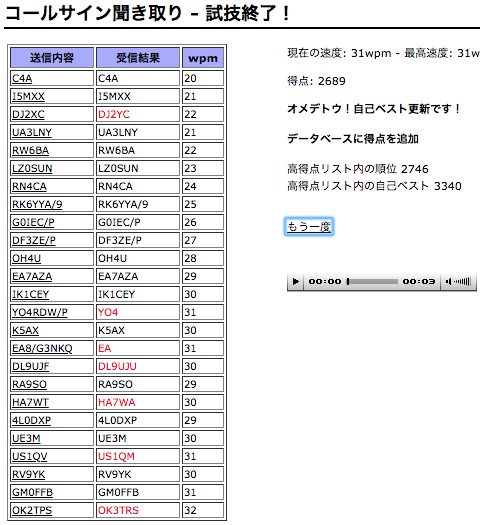Viewport: 480px width, 525px height.
Task: Select incorrect received result EA
Action: point(104,349)
